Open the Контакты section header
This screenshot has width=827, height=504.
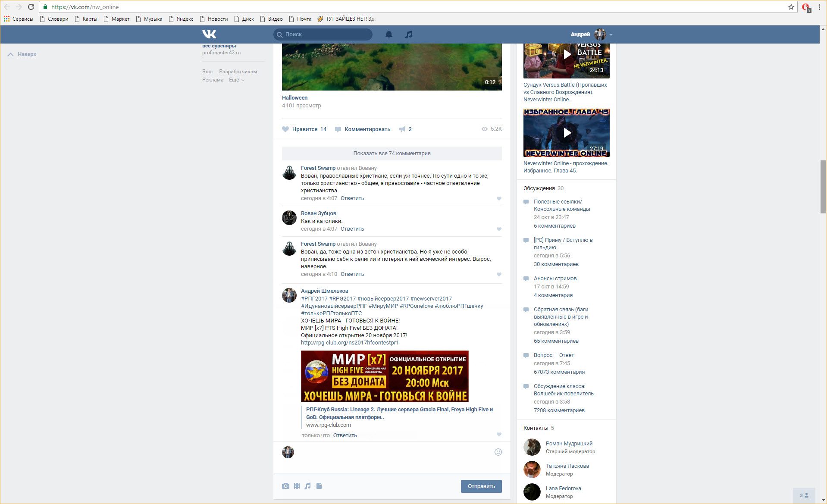point(536,428)
